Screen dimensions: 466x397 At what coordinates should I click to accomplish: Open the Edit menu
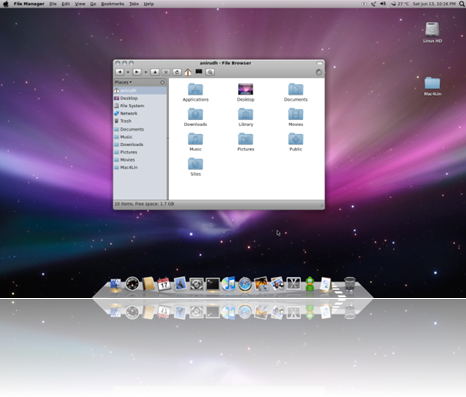pyautogui.click(x=66, y=4)
